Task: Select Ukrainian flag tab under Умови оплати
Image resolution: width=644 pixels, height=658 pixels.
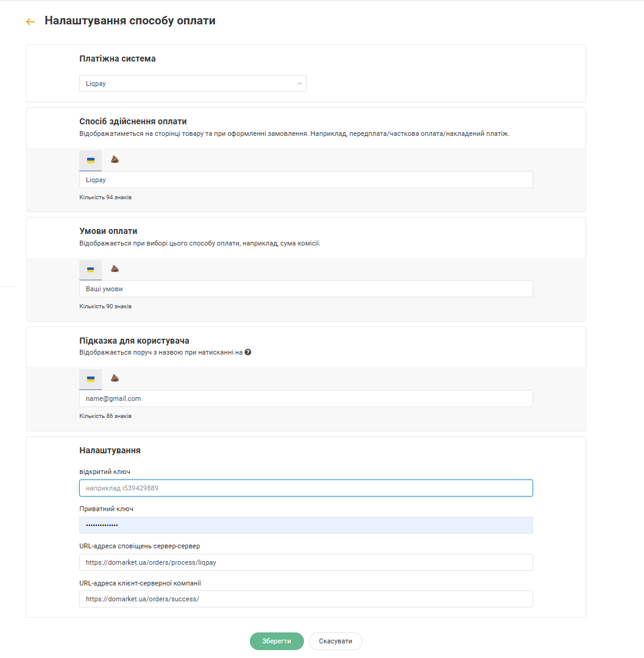Action: click(x=91, y=270)
